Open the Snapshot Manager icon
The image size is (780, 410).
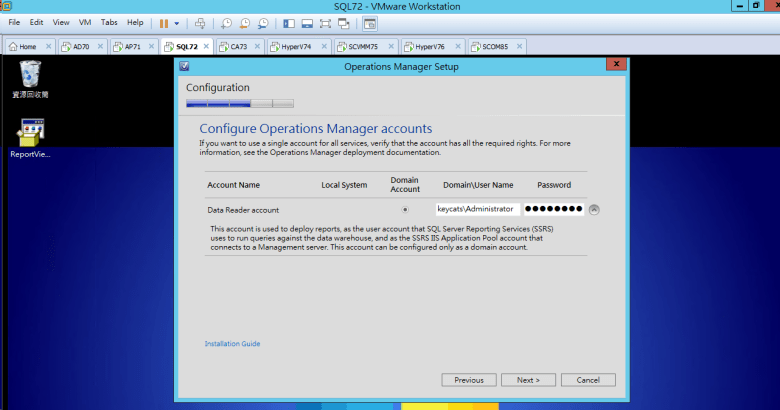(263, 22)
